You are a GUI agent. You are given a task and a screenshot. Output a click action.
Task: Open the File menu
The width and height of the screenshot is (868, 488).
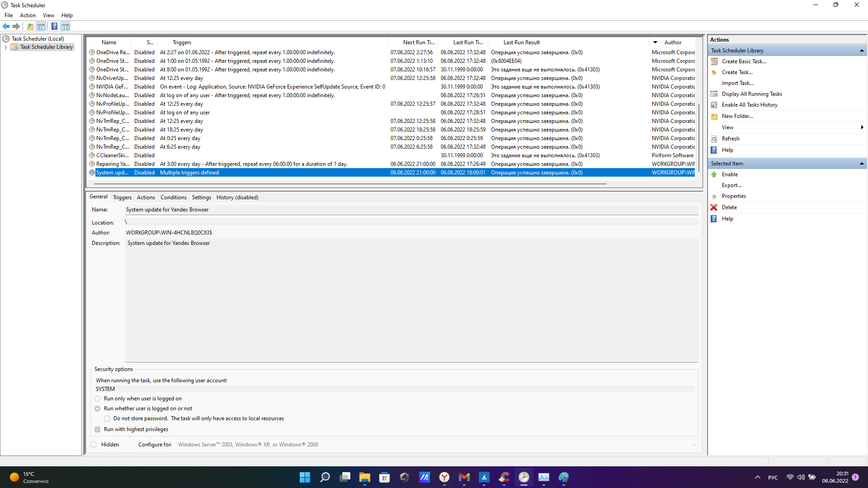[x=9, y=15]
